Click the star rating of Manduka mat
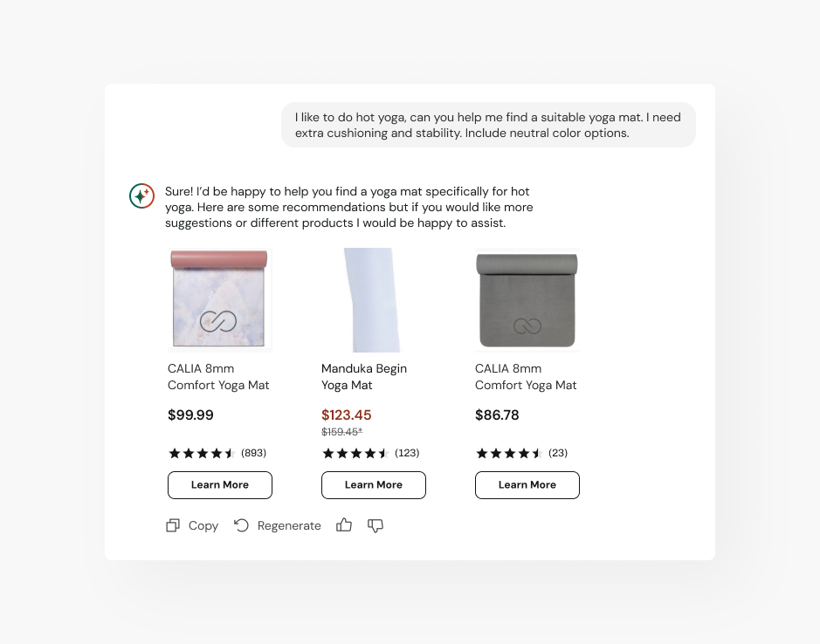The image size is (820, 644). coord(355,453)
